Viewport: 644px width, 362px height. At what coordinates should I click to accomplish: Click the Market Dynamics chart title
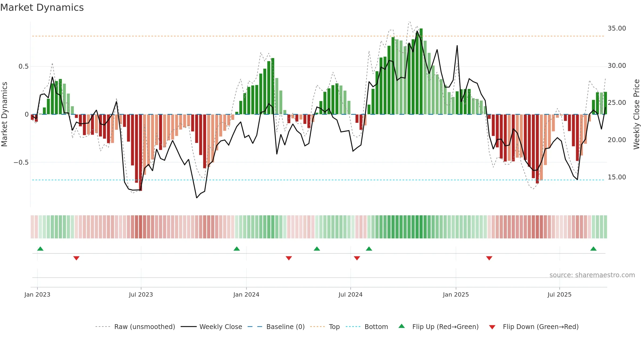(x=42, y=8)
